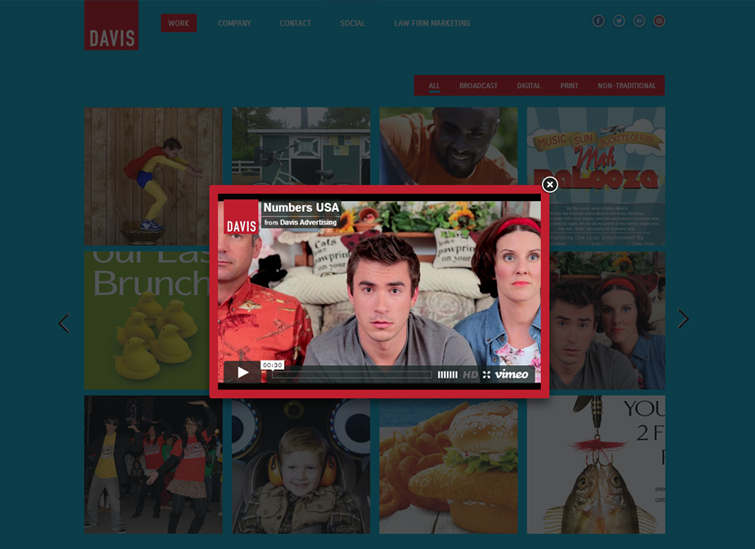This screenshot has height=549, width=755.
Task: Open the Company menu item
Action: pyautogui.click(x=234, y=23)
